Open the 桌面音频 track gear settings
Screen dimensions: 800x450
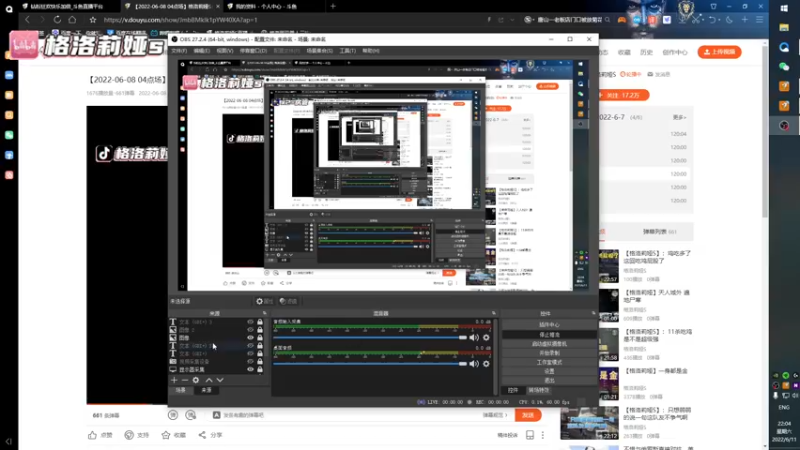click(486, 364)
